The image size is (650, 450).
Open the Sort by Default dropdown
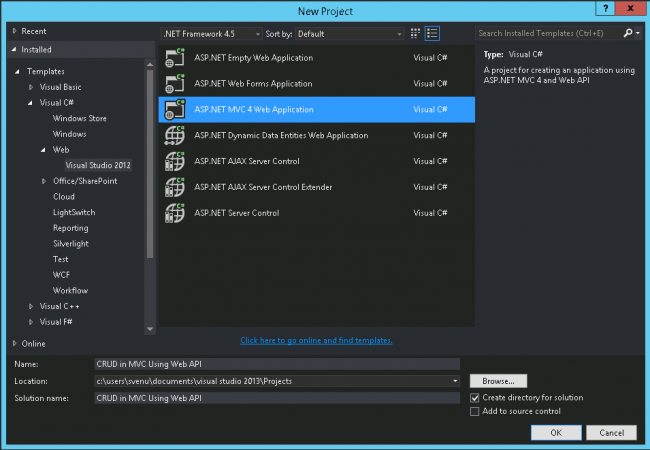point(349,34)
